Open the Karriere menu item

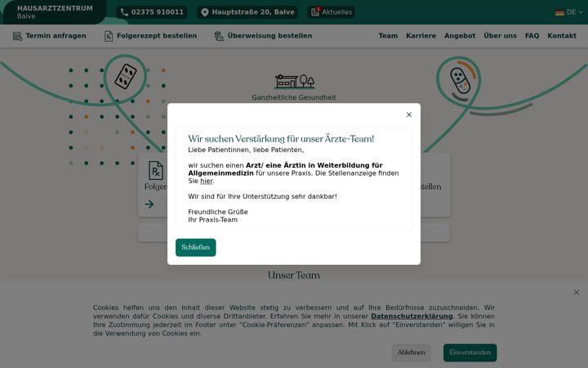pyautogui.click(x=421, y=36)
